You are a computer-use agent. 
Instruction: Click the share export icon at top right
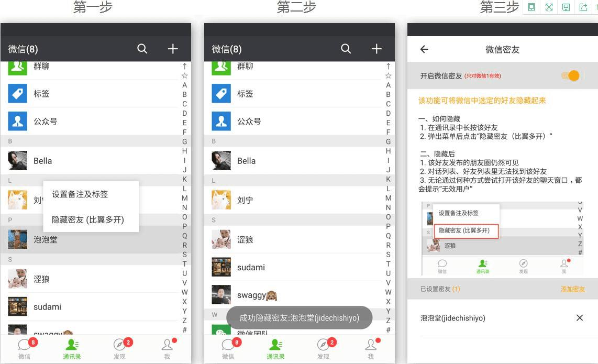(x=583, y=7)
